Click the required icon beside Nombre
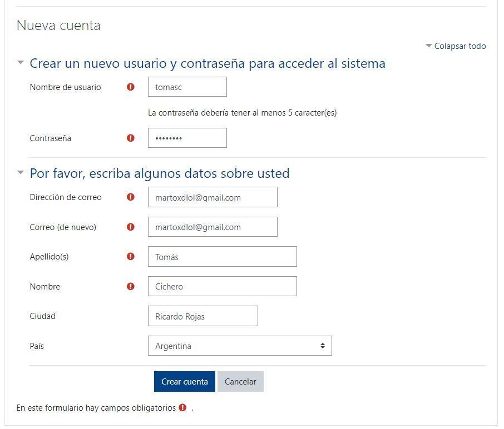This screenshot has width=504, height=429. click(130, 286)
